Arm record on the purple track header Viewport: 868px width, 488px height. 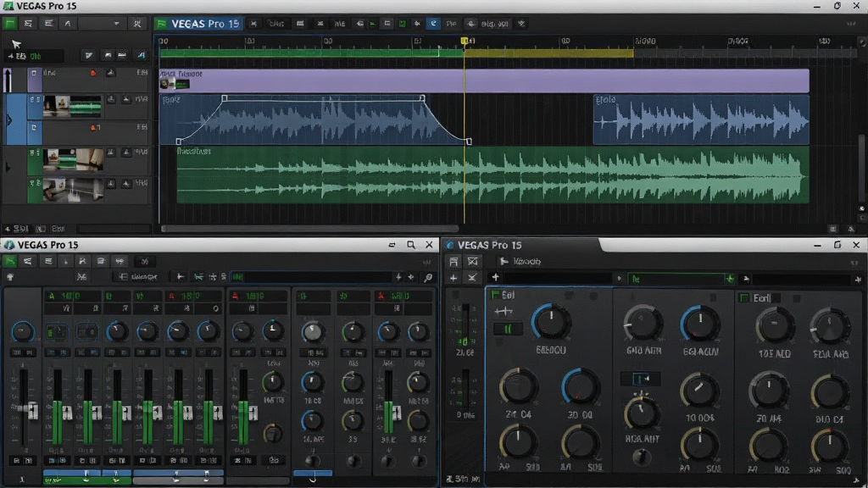[93, 73]
